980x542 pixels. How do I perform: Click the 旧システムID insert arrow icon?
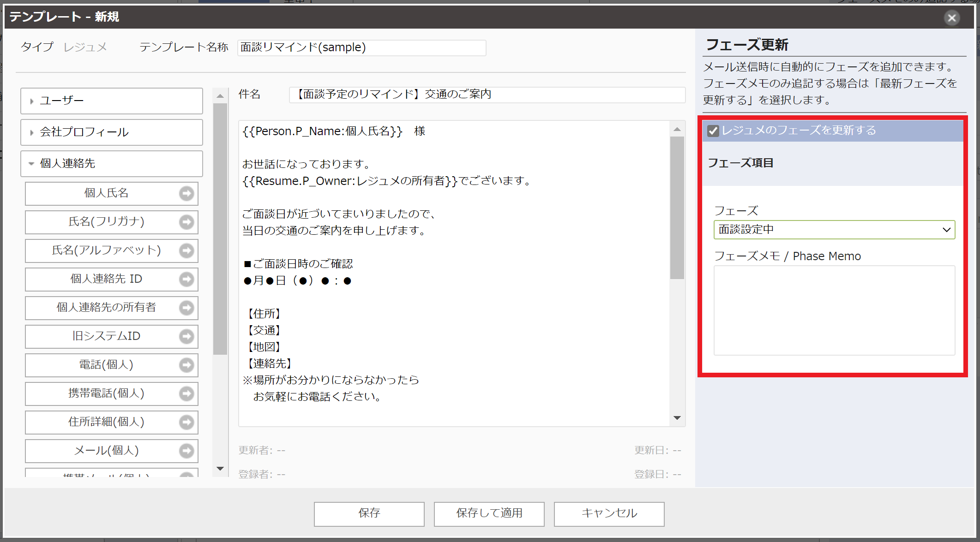click(186, 337)
